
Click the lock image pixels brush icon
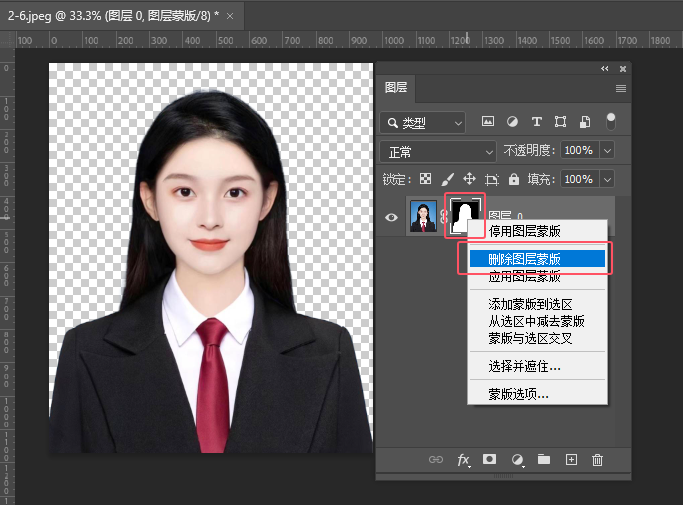point(448,179)
